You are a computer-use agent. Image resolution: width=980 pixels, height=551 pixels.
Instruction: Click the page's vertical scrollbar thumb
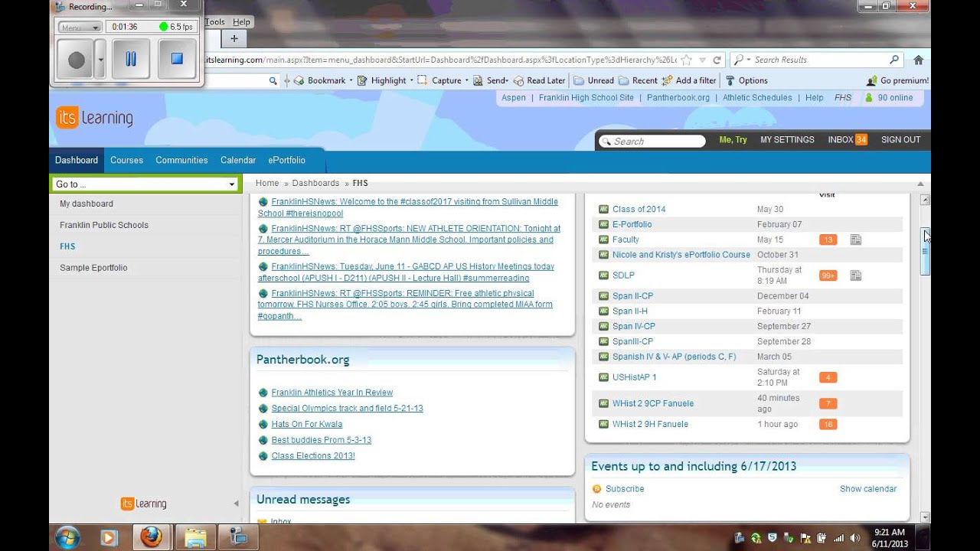tap(925, 251)
